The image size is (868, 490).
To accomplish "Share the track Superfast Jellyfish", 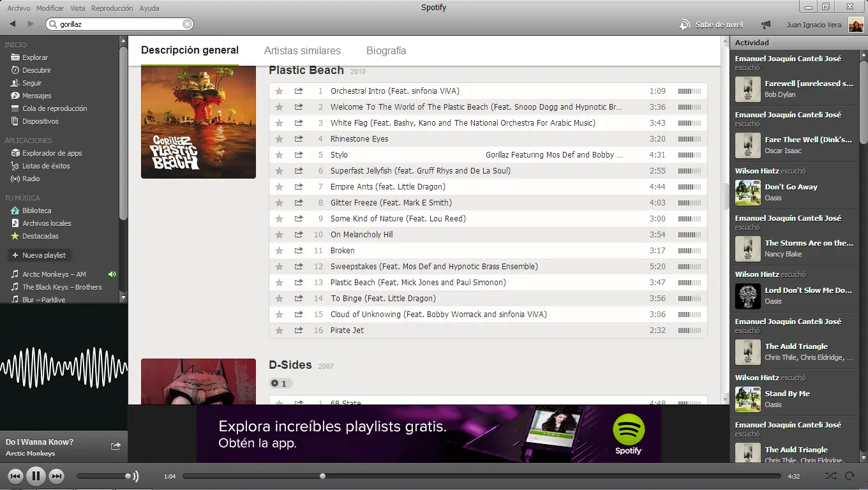I will (299, 170).
